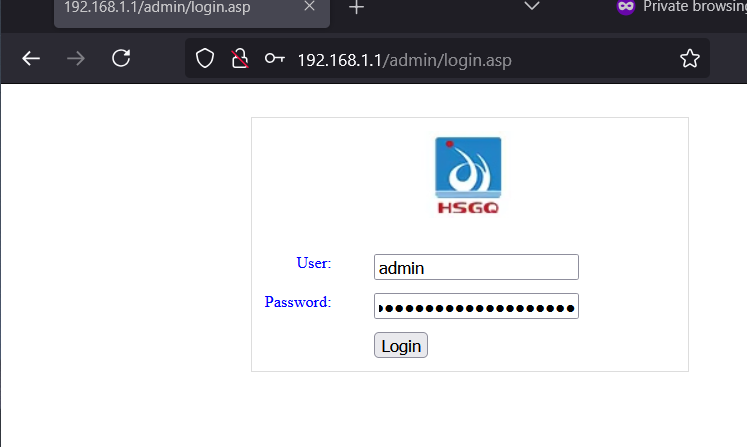Click the forward navigation arrow

click(x=76, y=59)
